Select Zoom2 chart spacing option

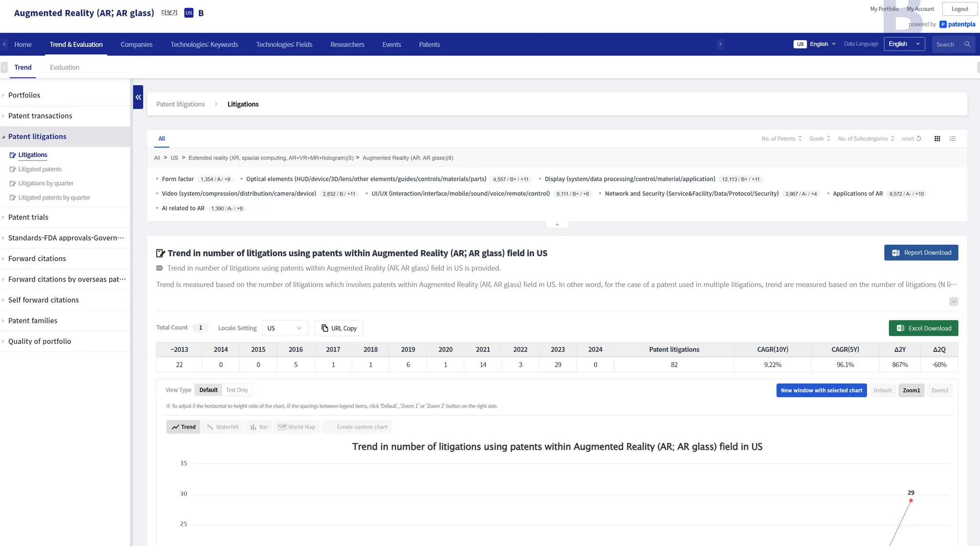click(939, 391)
